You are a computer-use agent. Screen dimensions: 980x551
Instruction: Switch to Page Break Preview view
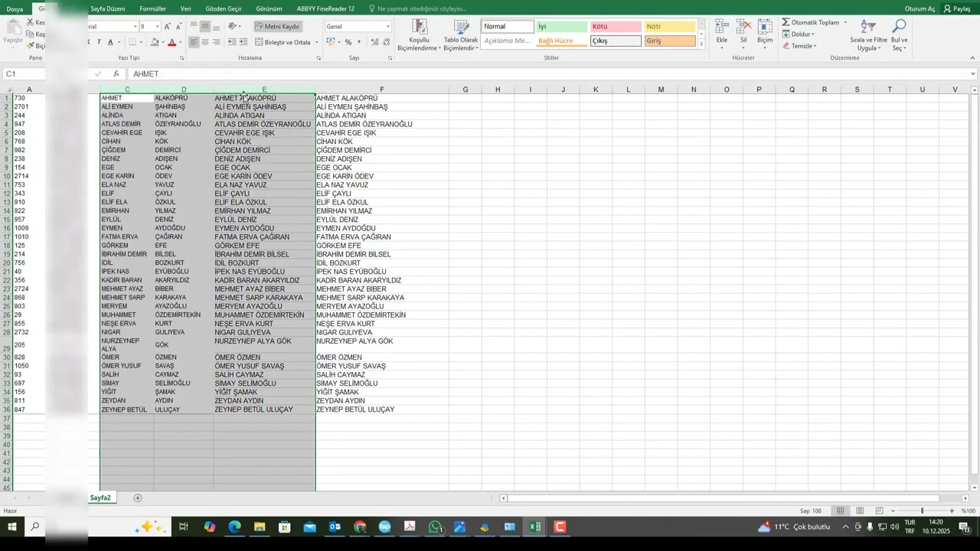pyautogui.click(x=879, y=510)
